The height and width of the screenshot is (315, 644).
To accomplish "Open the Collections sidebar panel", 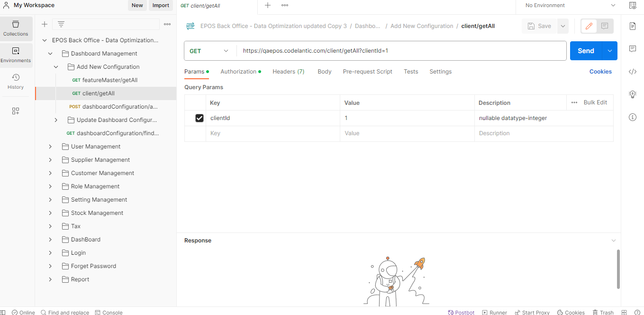I will click(16, 28).
